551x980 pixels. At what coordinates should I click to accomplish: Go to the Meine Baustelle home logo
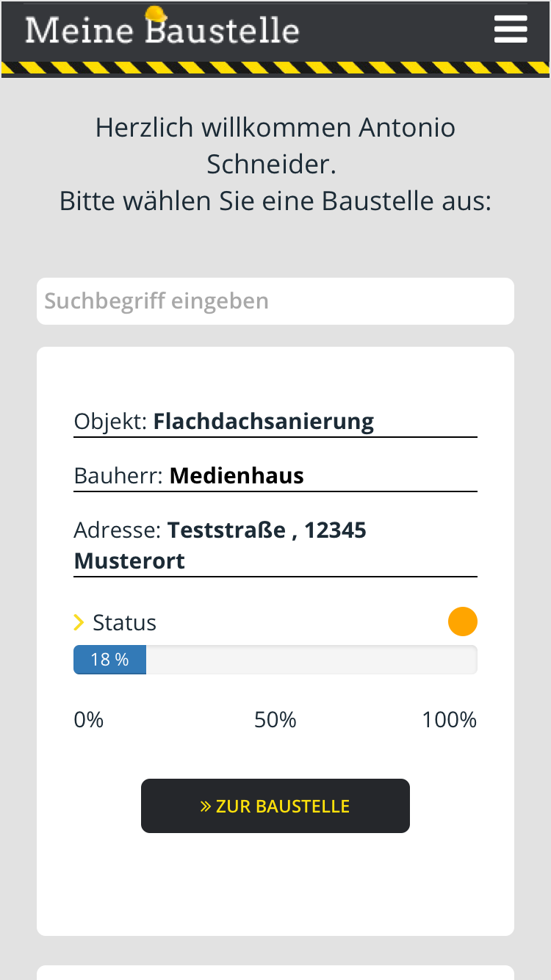point(162,31)
